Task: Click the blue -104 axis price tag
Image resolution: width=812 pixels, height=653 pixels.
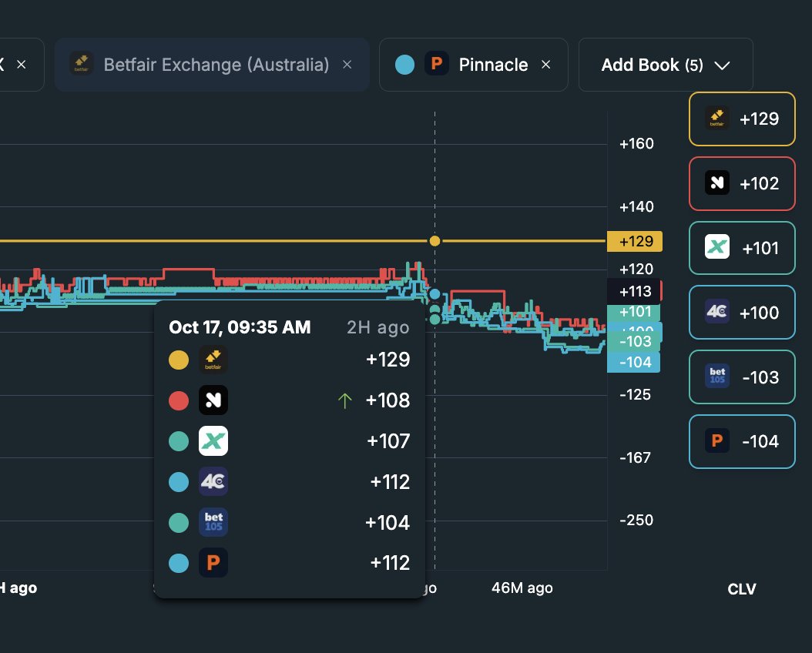Action: pyautogui.click(x=634, y=362)
